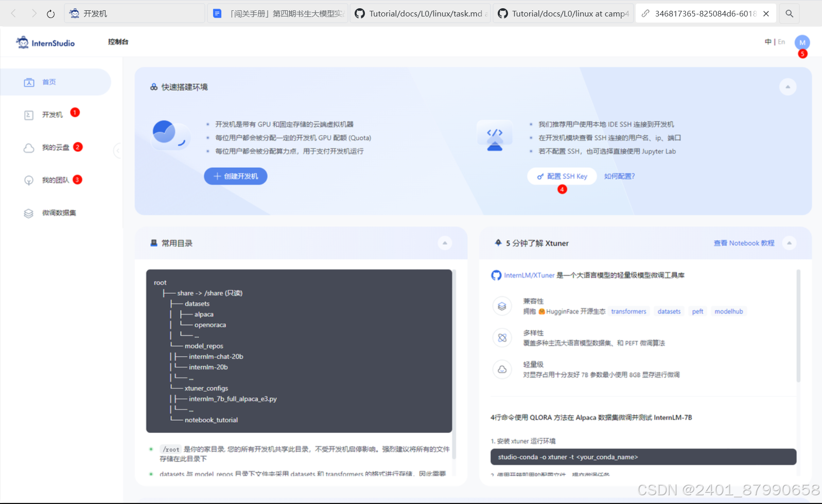The image size is (822, 504).
Task: Select 首页 in the sidebar
Action: [56, 82]
